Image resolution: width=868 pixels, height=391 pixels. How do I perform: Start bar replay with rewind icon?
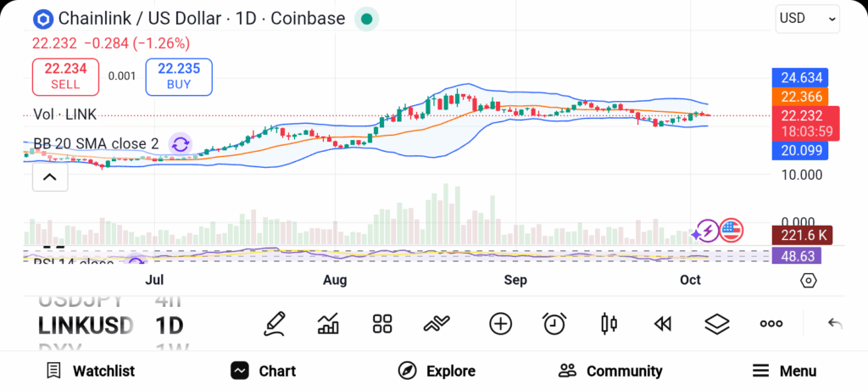click(663, 323)
